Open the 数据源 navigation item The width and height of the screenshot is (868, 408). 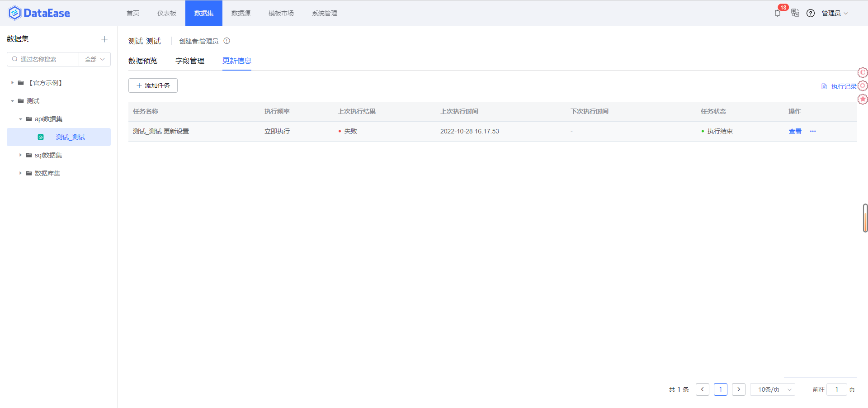(x=241, y=13)
